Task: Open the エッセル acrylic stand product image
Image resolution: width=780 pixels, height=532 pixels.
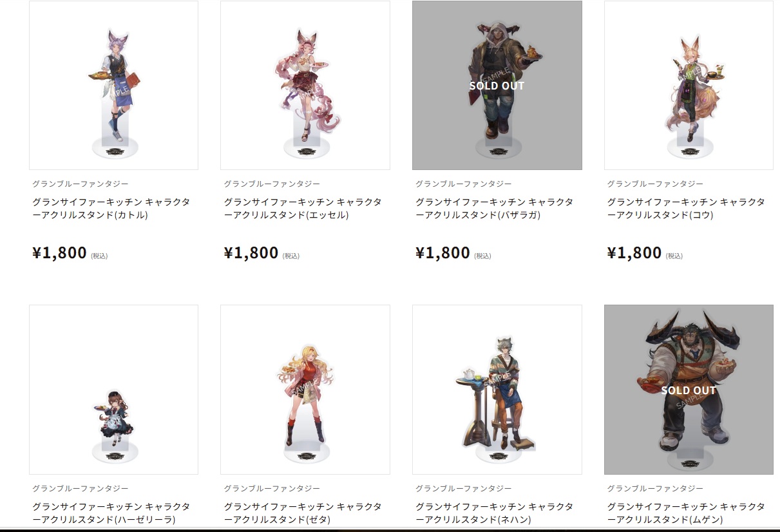Action: pos(305,85)
